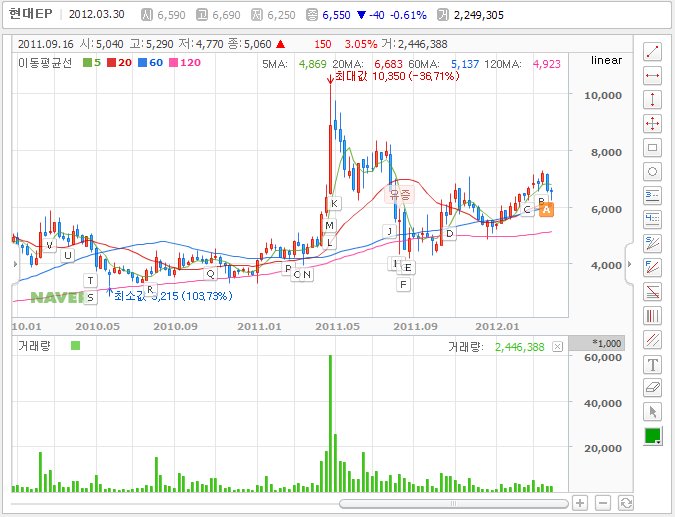Select the rectangle drawing tool
The width and height of the screenshot is (675, 517).
(x=653, y=148)
